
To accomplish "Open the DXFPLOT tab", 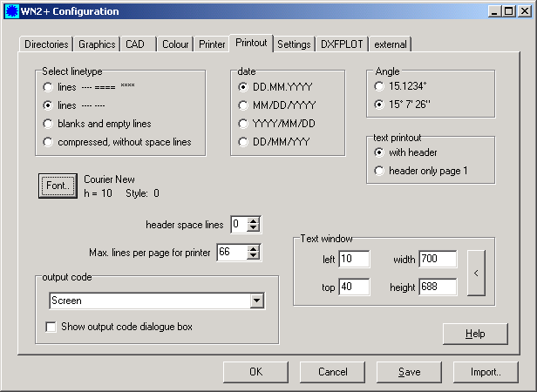I will pyautogui.click(x=341, y=44).
